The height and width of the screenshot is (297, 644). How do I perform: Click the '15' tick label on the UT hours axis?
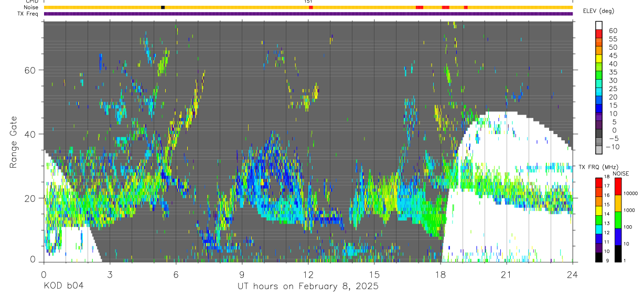(x=374, y=274)
